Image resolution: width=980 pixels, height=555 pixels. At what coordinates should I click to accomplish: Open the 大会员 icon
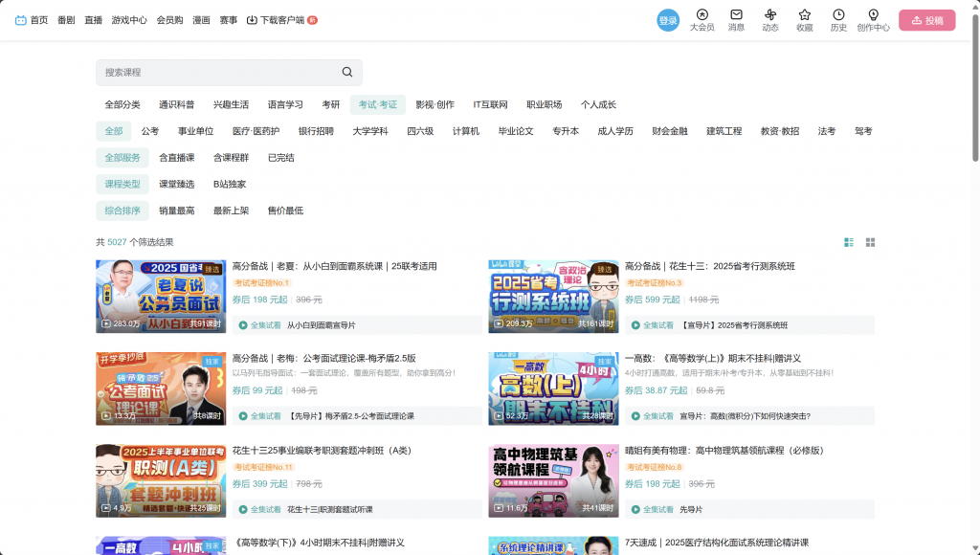(702, 14)
